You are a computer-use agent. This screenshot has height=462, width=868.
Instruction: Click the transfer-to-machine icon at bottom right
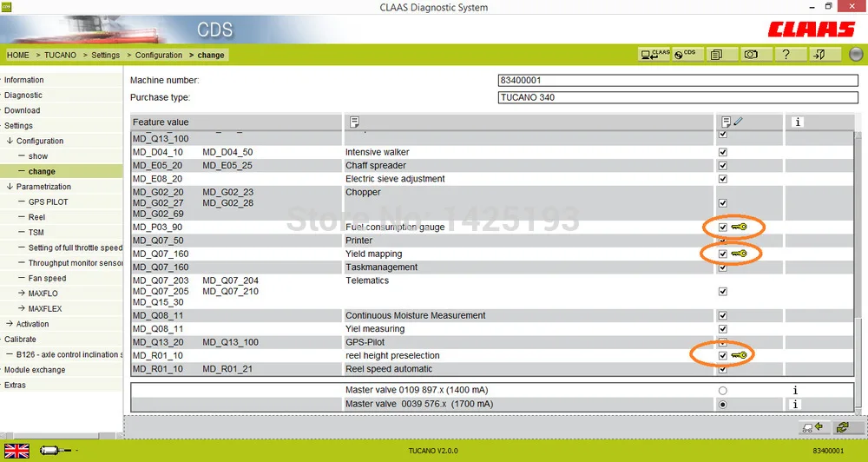[x=813, y=427]
